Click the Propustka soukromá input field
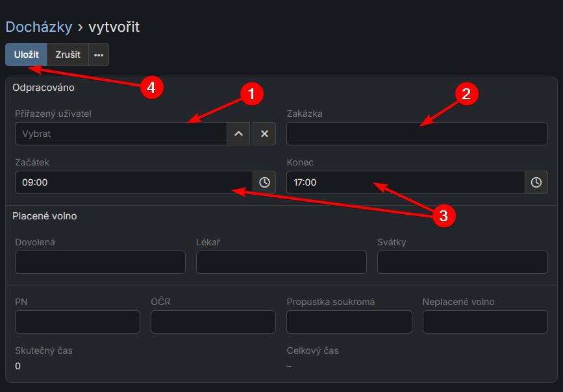Image resolution: width=563 pixels, height=392 pixels. click(x=349, y=322)
